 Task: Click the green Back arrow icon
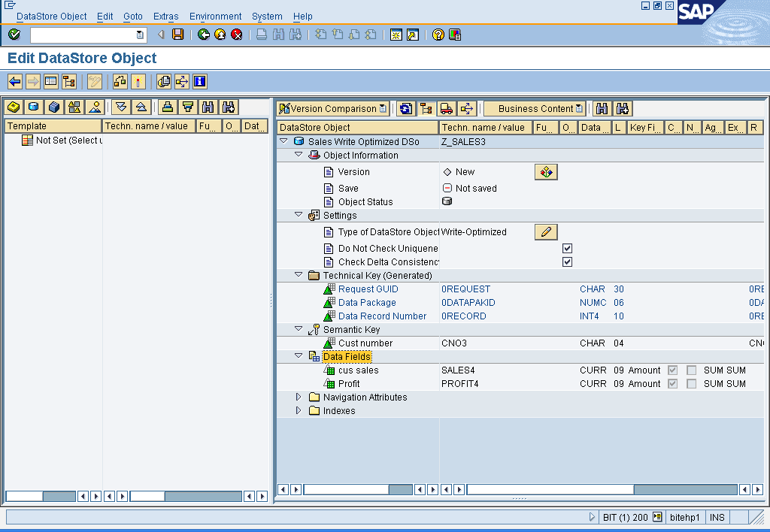point(203,35)
